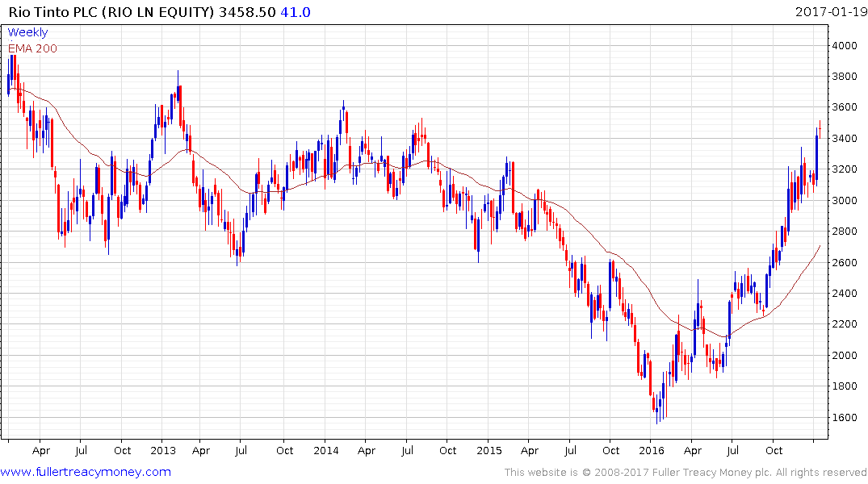This screenshot has height=484, width=868.
Task: Click the red EMA 200 line's right end
Action: [x=820, y=246]
